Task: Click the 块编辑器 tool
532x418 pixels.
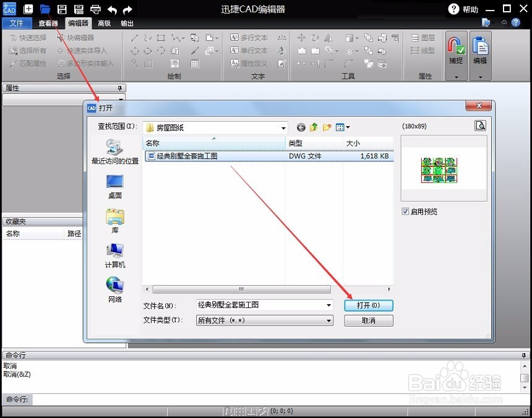Action: tap(75, 38)
